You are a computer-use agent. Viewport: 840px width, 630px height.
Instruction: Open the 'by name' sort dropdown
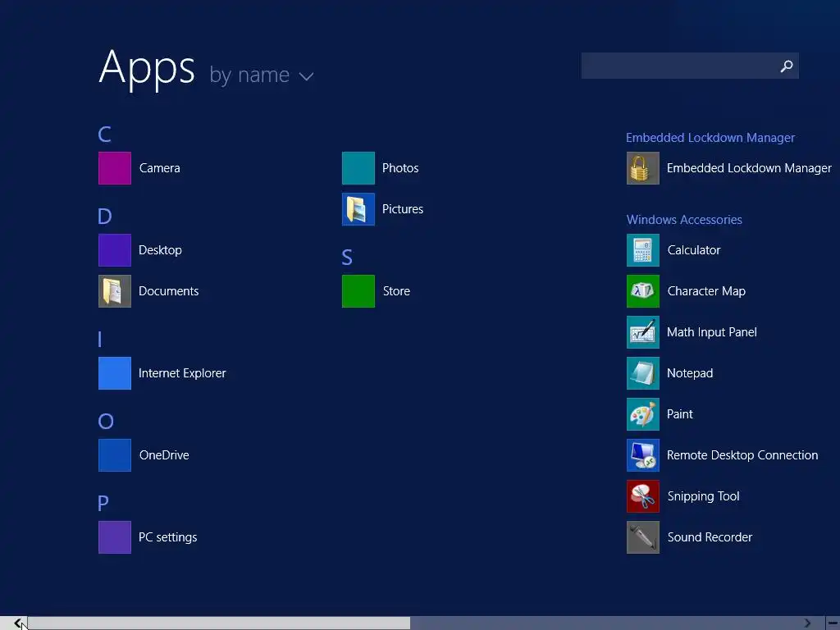point(262,75)
